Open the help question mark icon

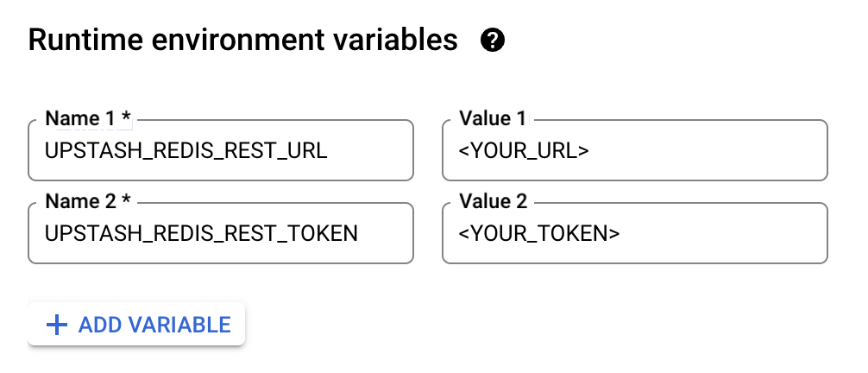492,41
